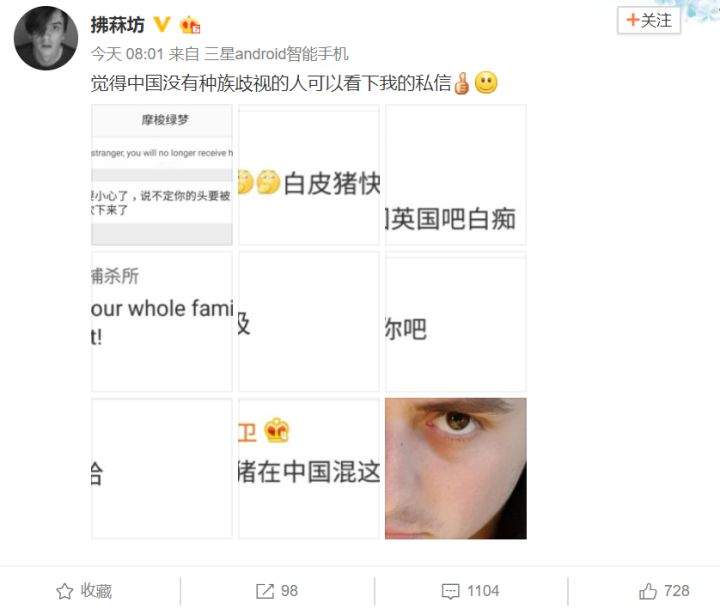
Task: Click the 拂菻坊 profile avatar
Action: coord(46,38)
